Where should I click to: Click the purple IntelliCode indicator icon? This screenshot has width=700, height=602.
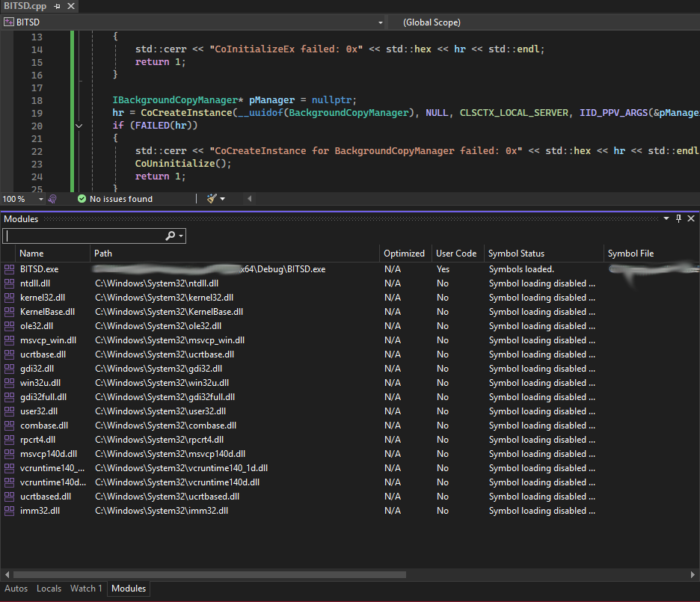pos(52,199)
